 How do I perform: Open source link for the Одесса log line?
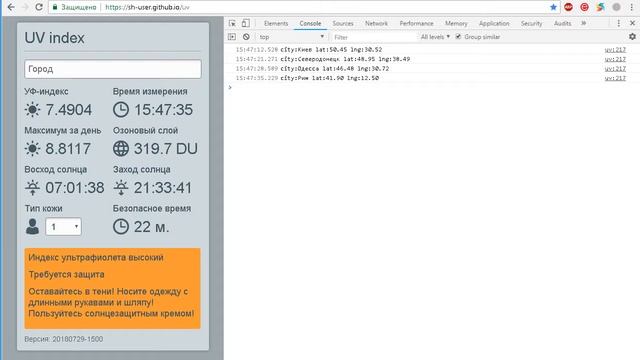tap(615, 69)
